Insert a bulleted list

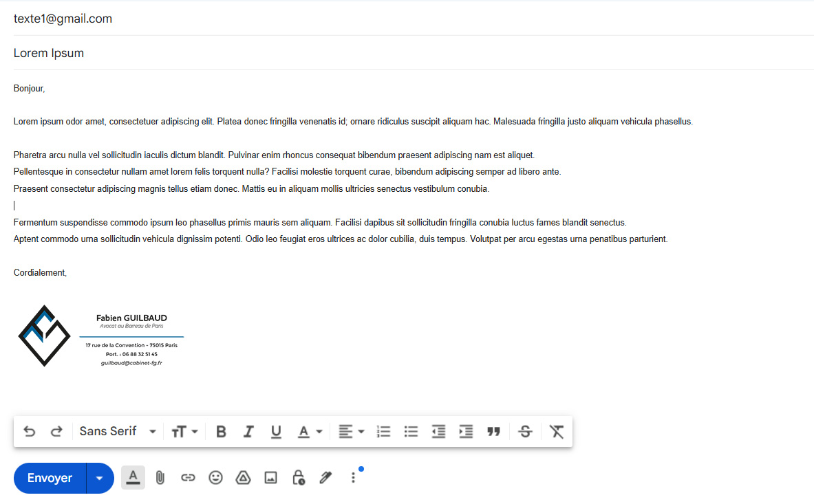click(x=411, y=432)
